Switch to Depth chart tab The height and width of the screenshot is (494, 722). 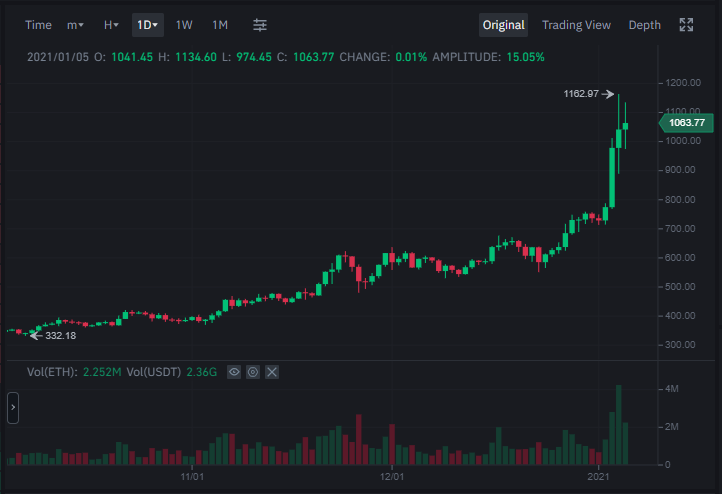644,25
